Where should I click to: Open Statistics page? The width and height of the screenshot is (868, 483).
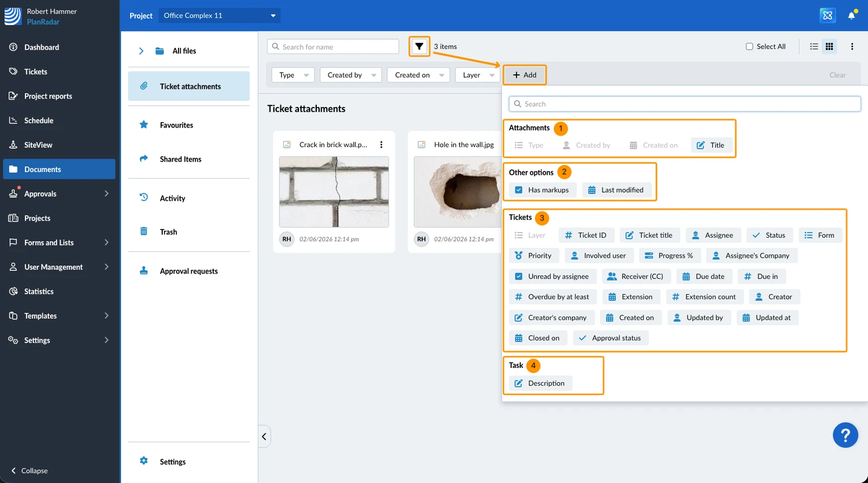[x=60, y=291]
